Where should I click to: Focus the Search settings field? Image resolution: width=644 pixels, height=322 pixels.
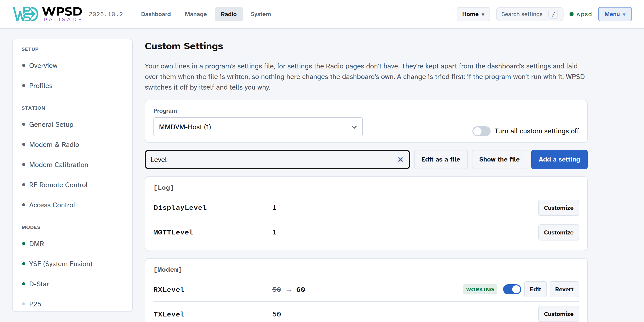[x=530, y=14]
